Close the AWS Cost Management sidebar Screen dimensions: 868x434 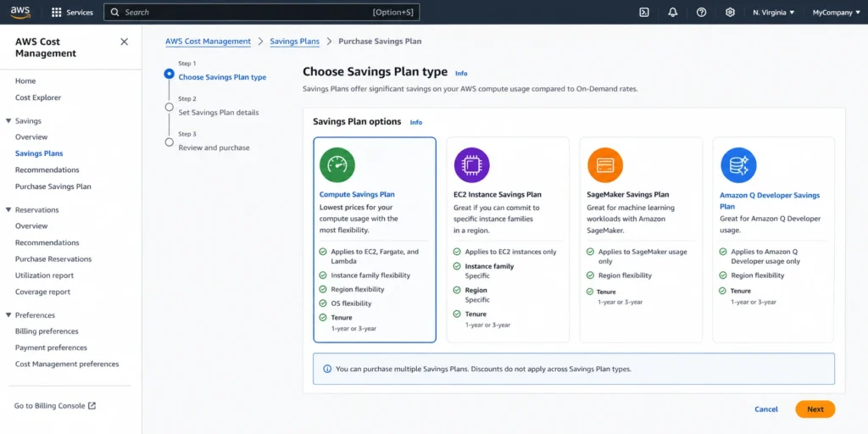tap(124, 42)
